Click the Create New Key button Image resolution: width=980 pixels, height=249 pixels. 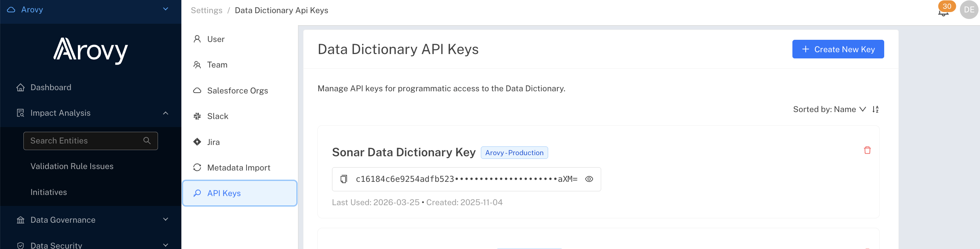point(838,49)
